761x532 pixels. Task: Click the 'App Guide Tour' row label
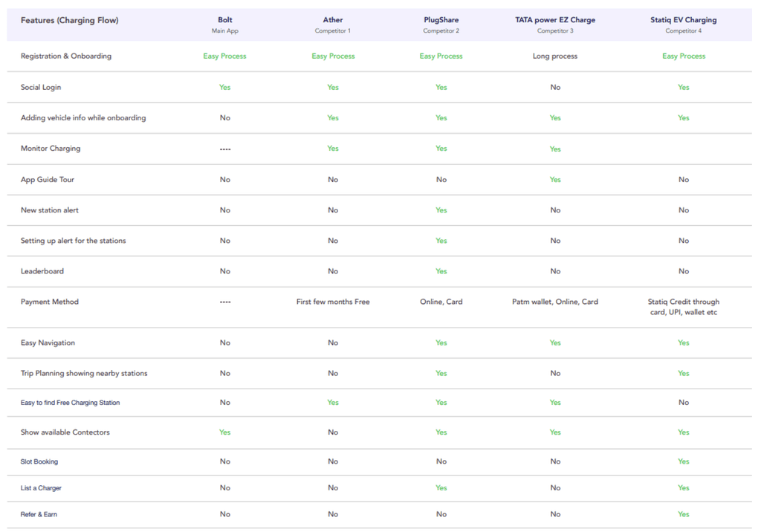click(48, 179)
